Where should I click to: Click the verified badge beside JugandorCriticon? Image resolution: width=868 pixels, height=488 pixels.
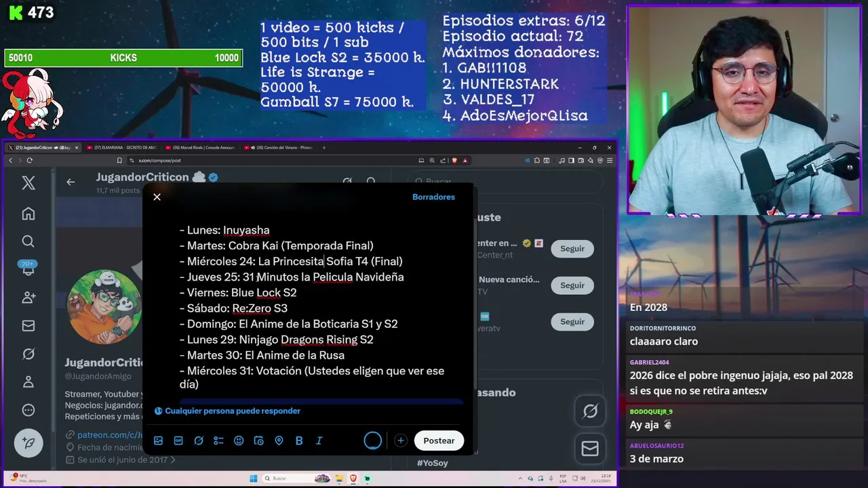(213, 178)
